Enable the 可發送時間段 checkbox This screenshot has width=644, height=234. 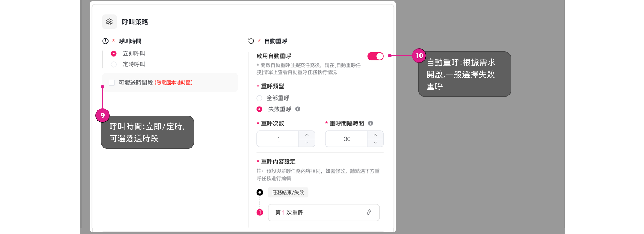pos(112,83)
